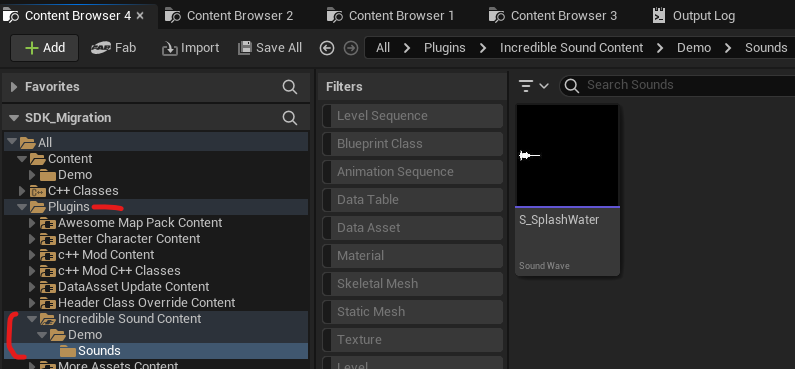Viewport: 795px width, 369px height.
Task: Click the Search Sounds field
Action: [677, 86]
